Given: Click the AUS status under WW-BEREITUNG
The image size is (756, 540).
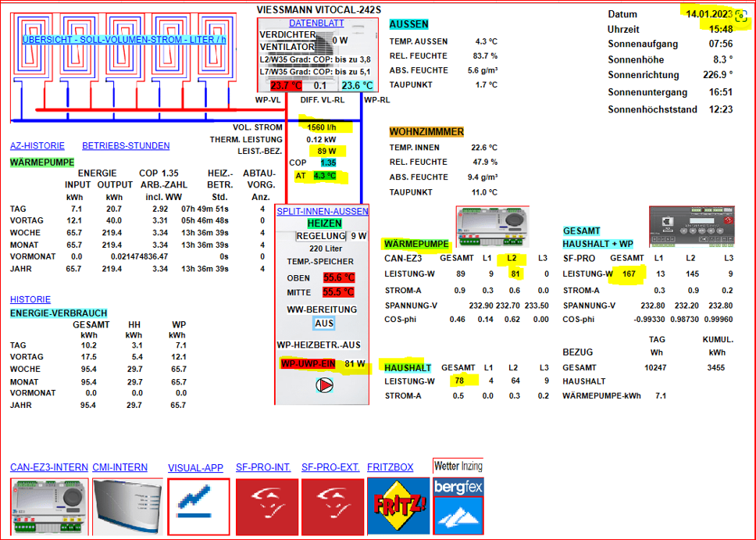Looking at the screenshot, I should pyautogui.click(x=324, y=324).
